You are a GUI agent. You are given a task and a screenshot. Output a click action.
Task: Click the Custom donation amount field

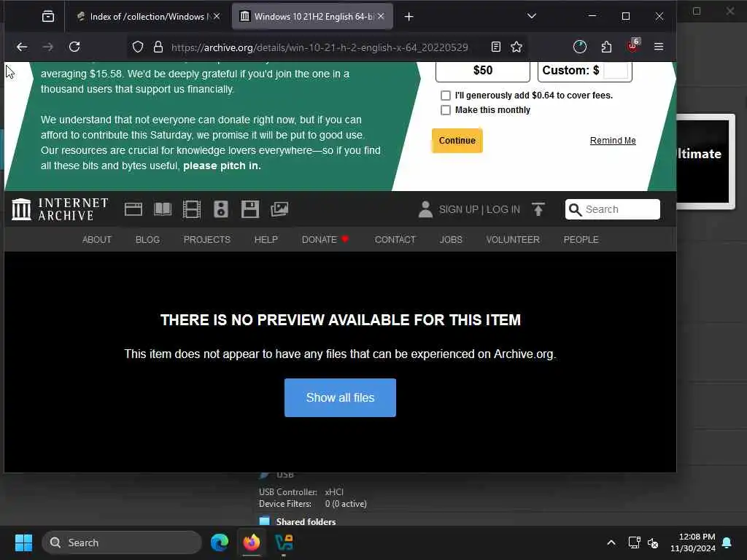[x=616, y=71]
